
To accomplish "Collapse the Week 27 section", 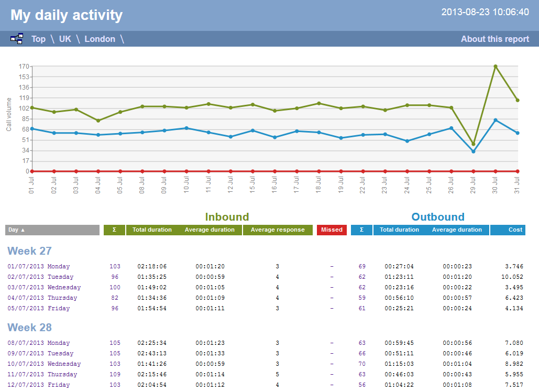I will (29, 251).
